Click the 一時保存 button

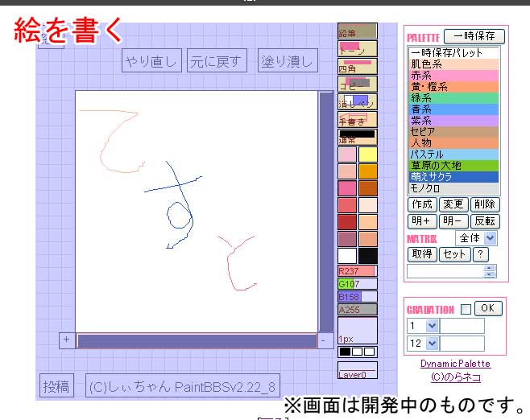coord(474,36)
